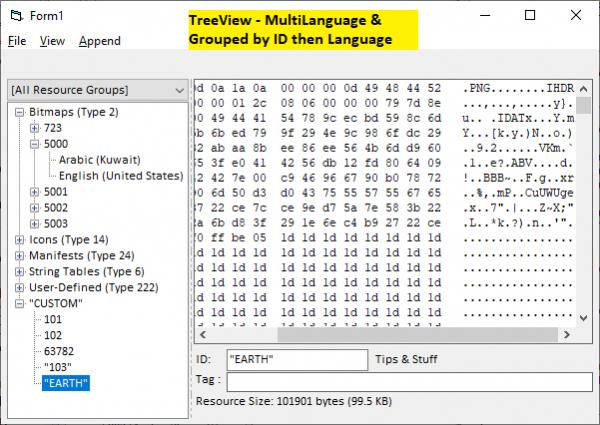Select tree item 5003
Image resolution: width=600 pixels, height=425 pixels.
(56, 224)
